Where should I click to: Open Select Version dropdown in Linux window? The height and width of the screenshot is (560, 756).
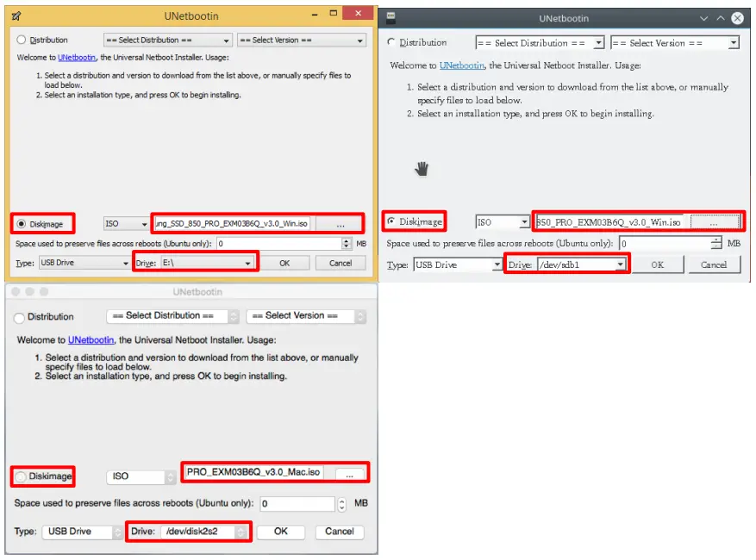(674, 43)
